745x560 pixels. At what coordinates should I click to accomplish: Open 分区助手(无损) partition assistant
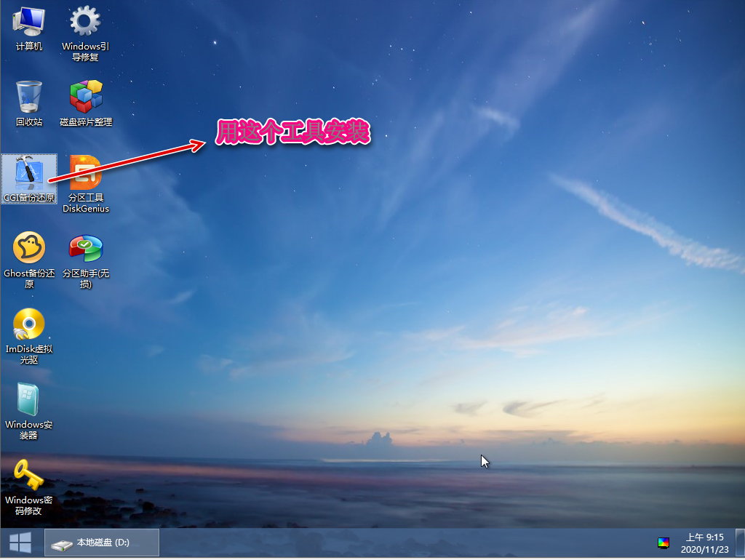86,249
